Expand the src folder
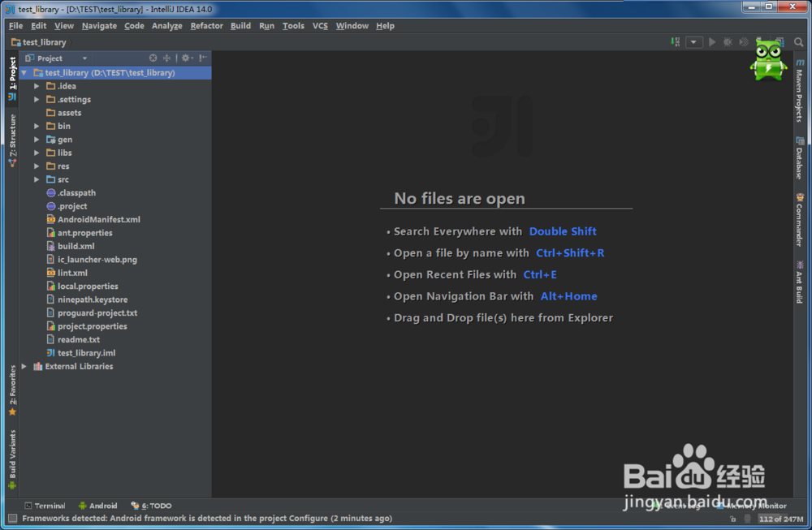 [37, 179]
